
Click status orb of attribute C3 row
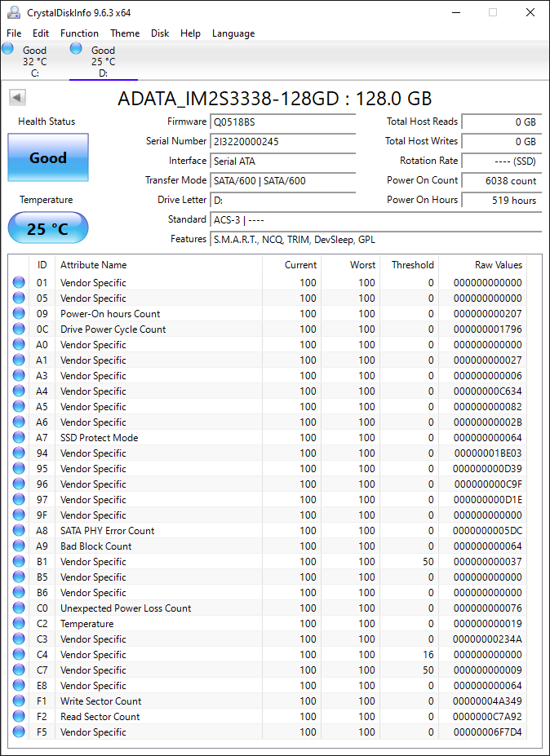pyautogui.click(x=19, y=639)
